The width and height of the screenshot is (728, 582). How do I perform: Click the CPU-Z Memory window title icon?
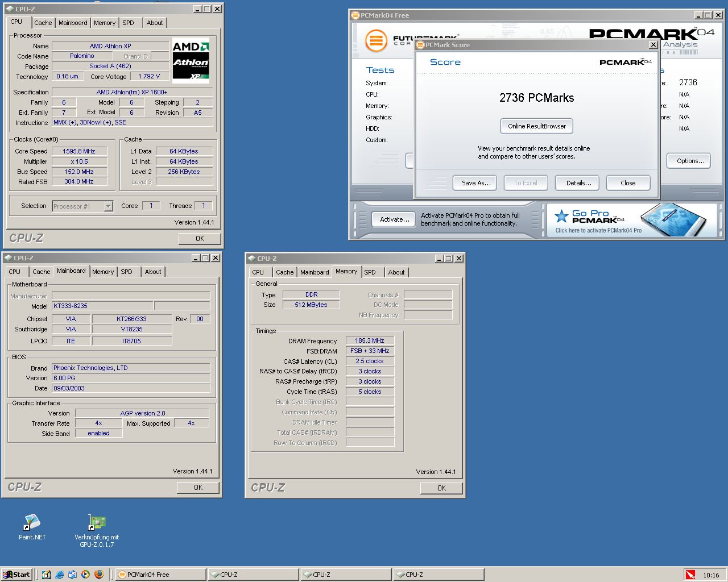252,258
